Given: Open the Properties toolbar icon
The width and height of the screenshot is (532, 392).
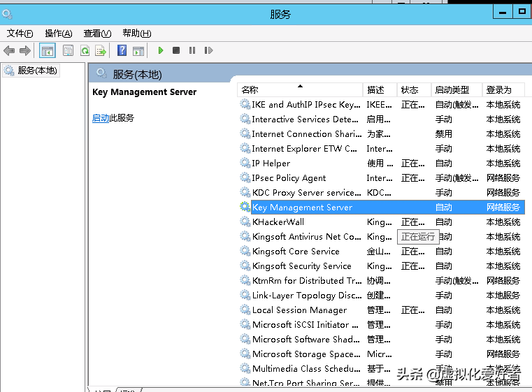Looking at the screenshot, I should [69, 51].
